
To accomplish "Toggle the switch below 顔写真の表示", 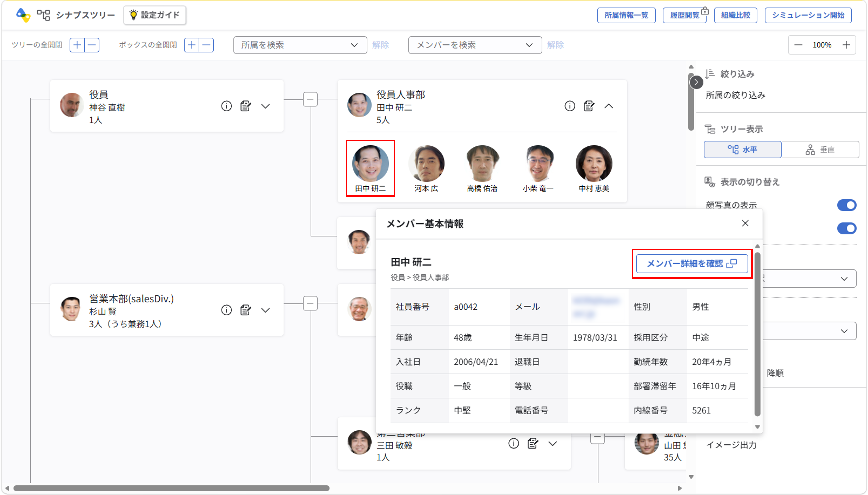I will (x=847, y=228).
